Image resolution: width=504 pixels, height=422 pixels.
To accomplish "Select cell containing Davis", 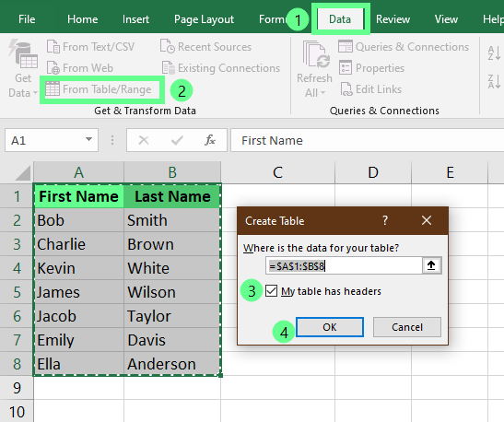I will (x=172, y=340).
